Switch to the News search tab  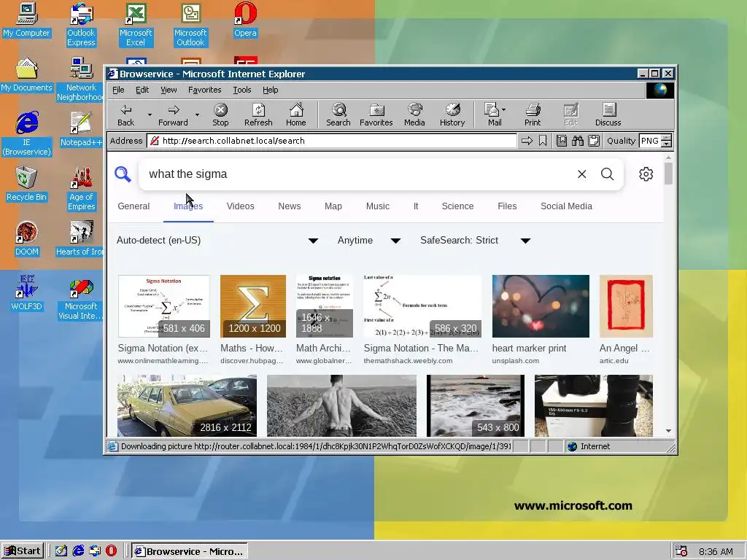pyautogui.click(x=289, y=206)
